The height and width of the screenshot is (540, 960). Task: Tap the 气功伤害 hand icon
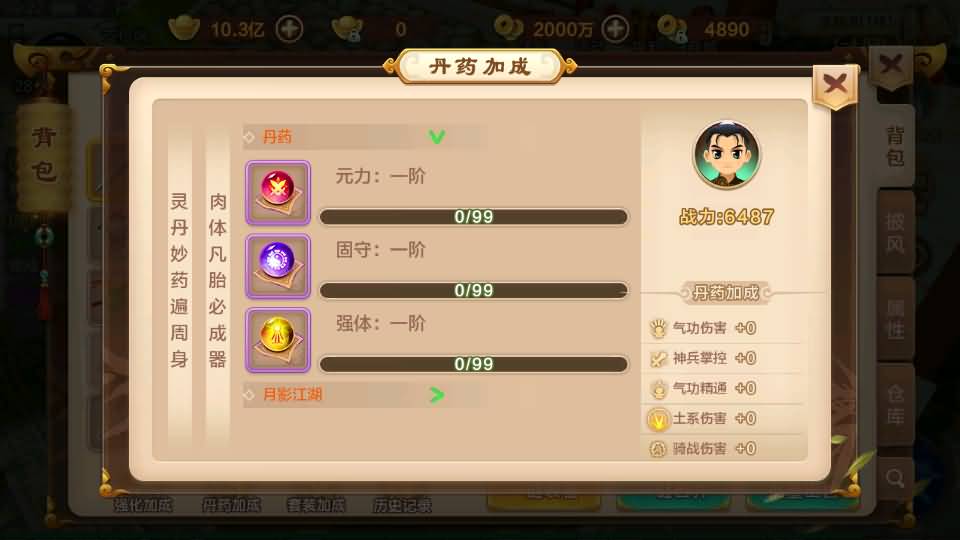[658, 328]
